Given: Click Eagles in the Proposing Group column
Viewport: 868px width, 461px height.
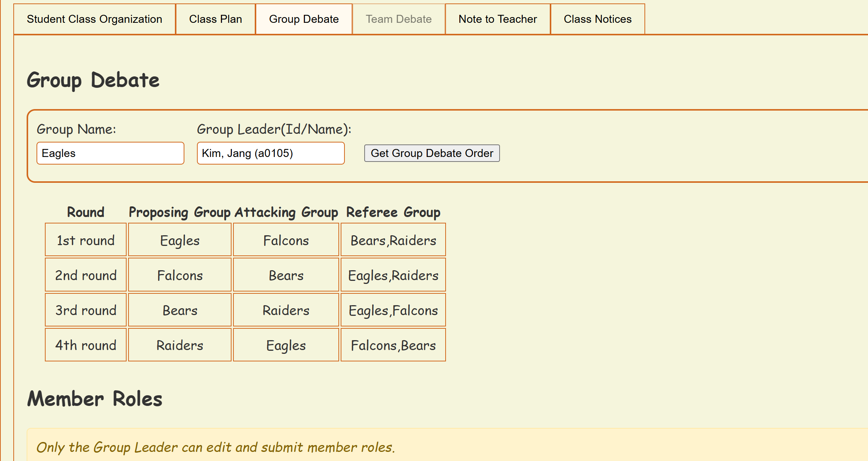Looking at the screenshot, I should tap(180, 240).
